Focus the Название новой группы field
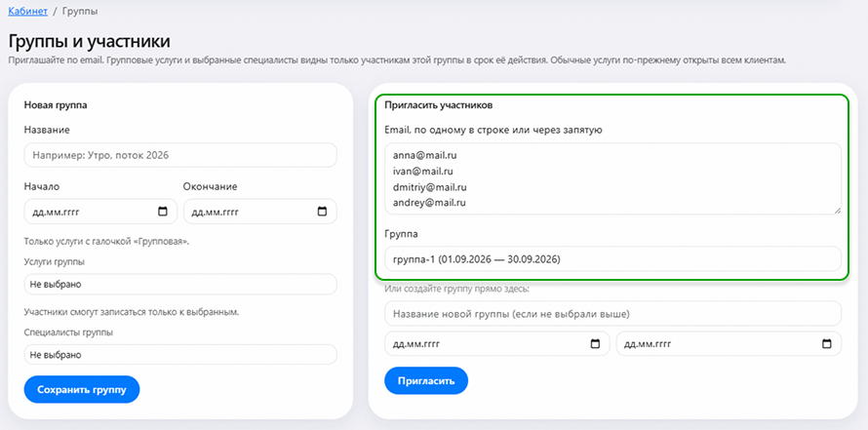 tap(612, 314)
